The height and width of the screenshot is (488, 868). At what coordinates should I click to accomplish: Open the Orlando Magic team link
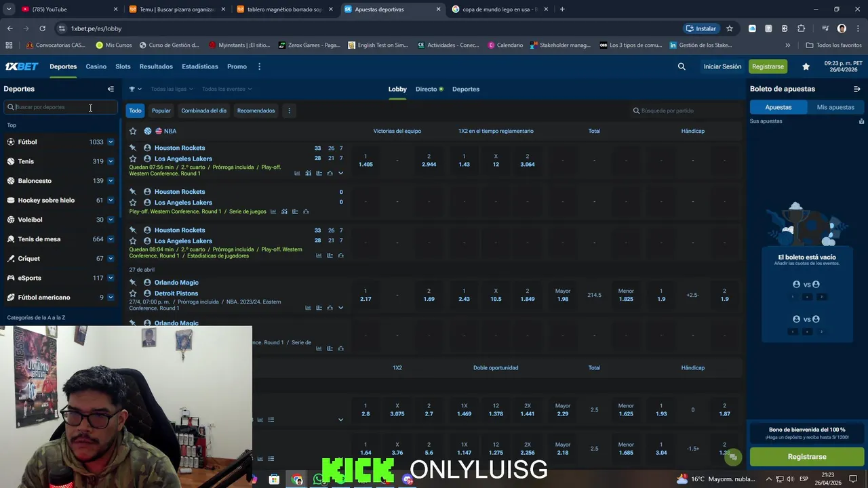pyautogui.click(x=176, y=283)
